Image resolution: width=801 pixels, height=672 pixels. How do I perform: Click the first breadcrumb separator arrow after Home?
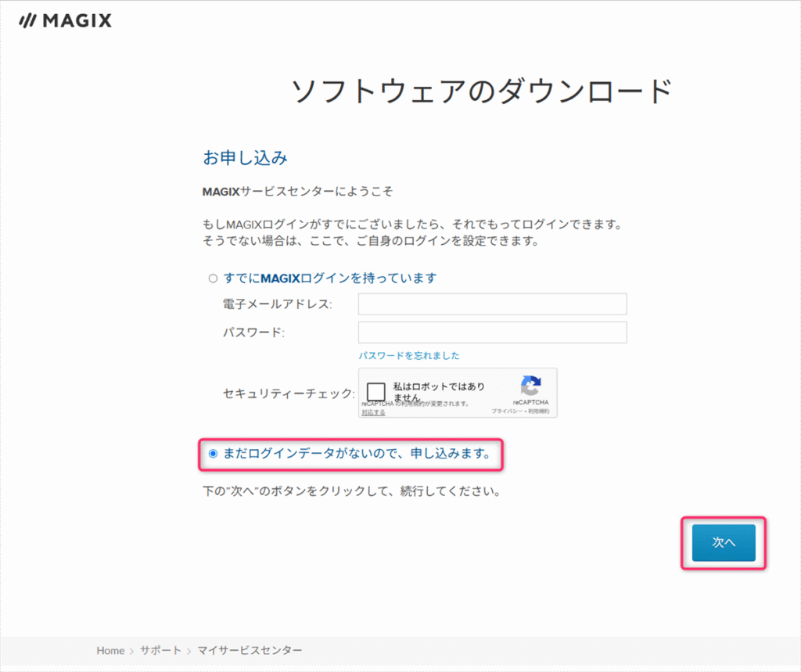pos(132,650)
